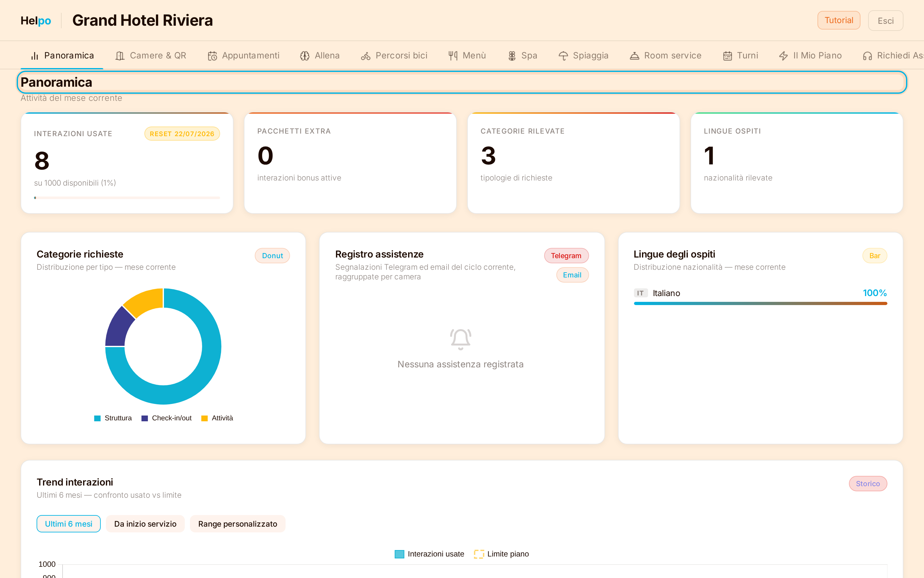Toggle Struttura legend color swatch
This screenshot has height=578, width=924.
[x=97, y=418]
